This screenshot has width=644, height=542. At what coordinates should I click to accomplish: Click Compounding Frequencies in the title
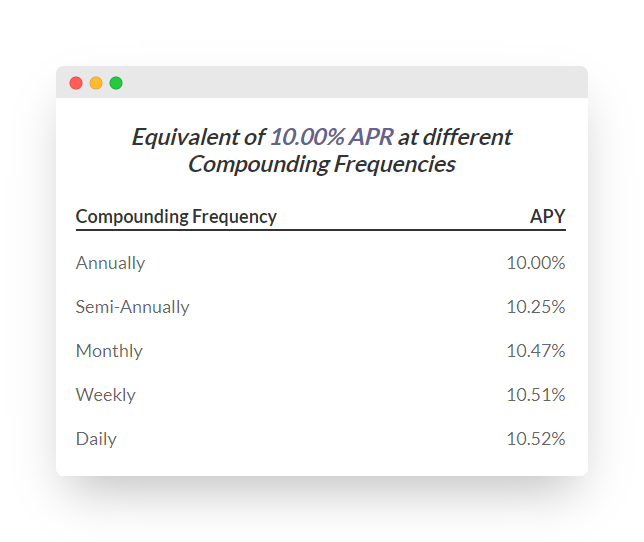tap(322, 164)
